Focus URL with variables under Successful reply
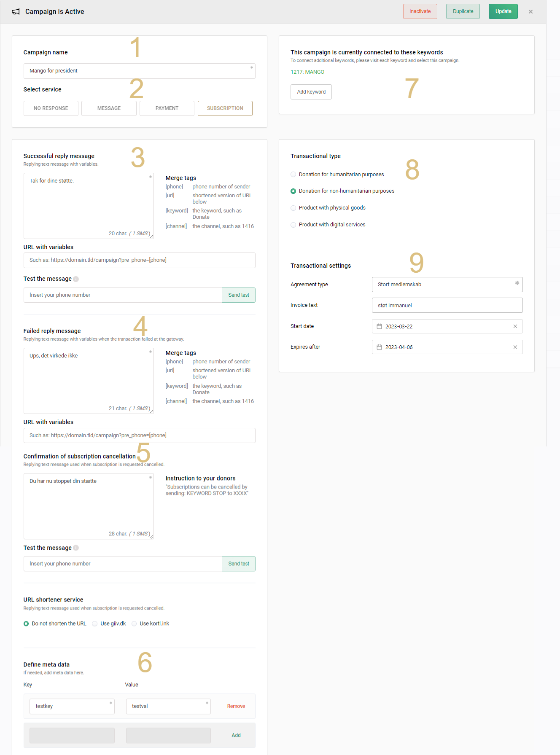Viewport: 560px width, 755px height. coord(140,260)
